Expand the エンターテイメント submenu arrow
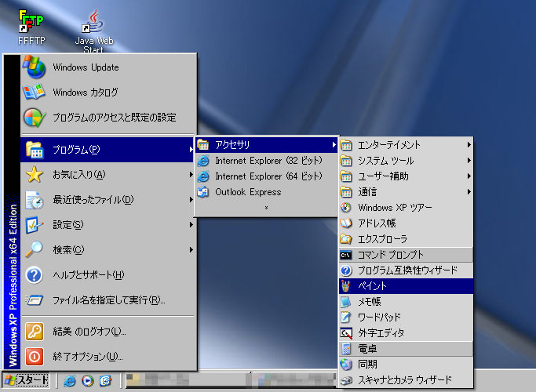Viewport: 536px width, 392px height. [x=469, y=145]
